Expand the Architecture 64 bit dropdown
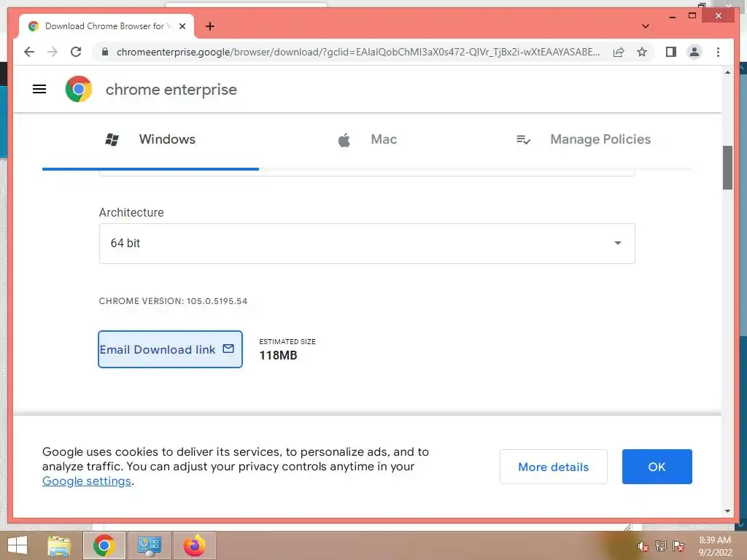Screen dimensions: 747x560 coord(367,244)
